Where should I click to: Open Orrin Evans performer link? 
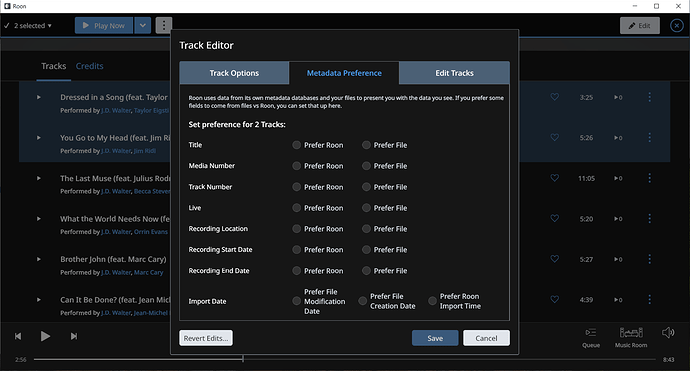click(x=150, y=232)
